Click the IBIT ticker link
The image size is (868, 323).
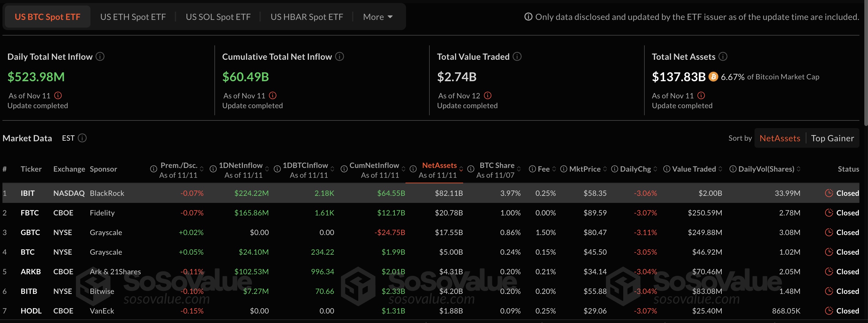tap(28, 193)
